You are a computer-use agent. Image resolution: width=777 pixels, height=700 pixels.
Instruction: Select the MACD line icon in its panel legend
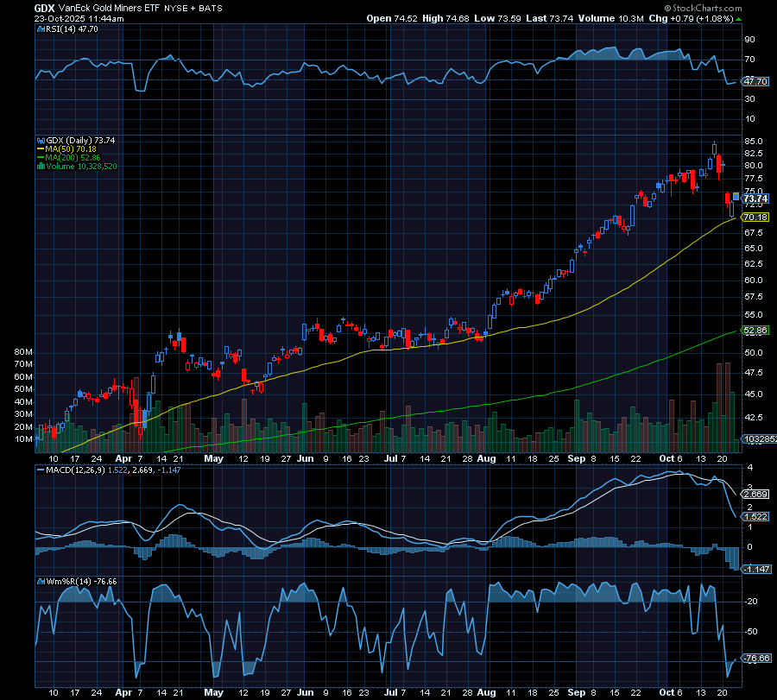click(41, 472)
